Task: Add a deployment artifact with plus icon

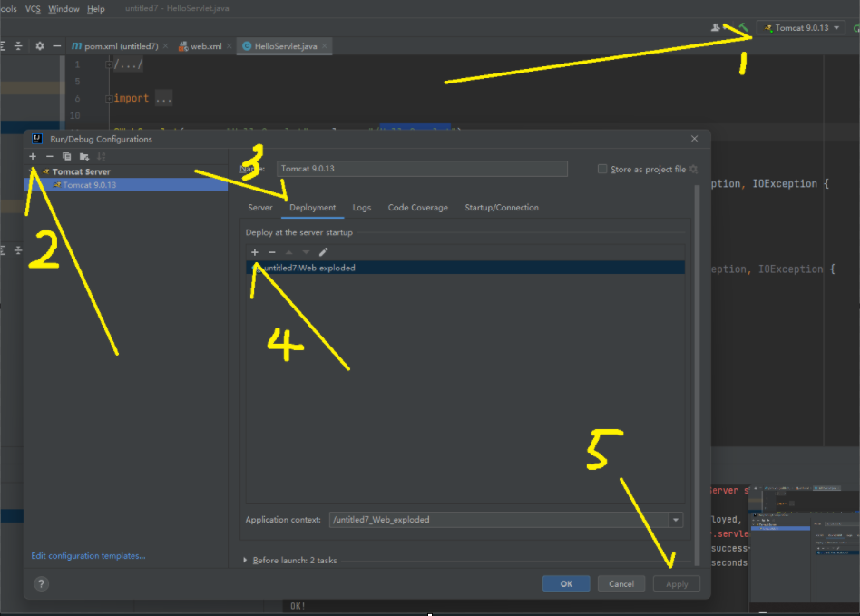Action: tap(255, 252)
